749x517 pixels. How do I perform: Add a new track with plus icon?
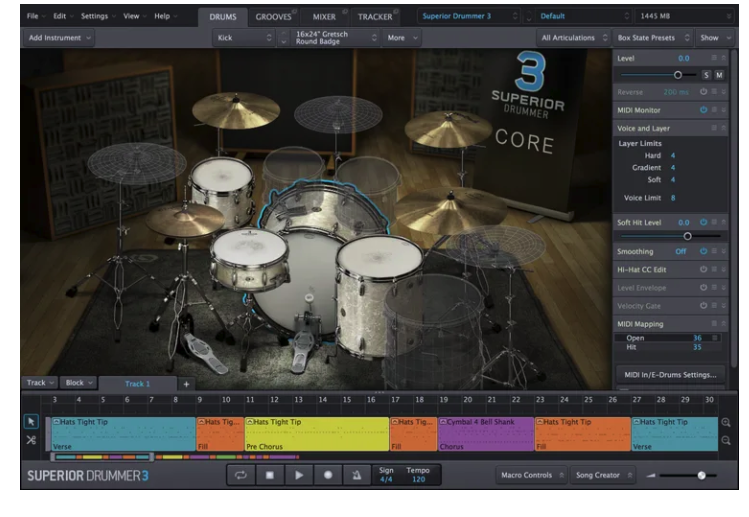point(185,384)
